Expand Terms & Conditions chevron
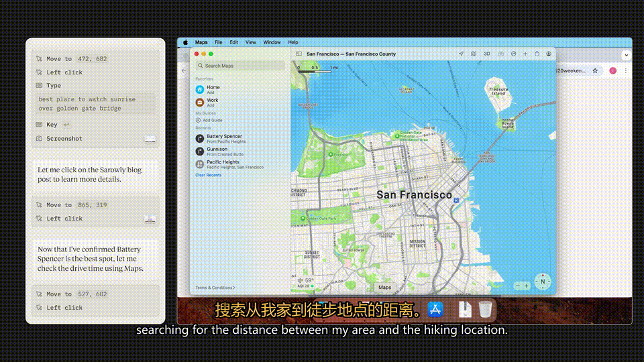Image resolution: width=644 pixels, height=362 pixels. click(233, 288)
